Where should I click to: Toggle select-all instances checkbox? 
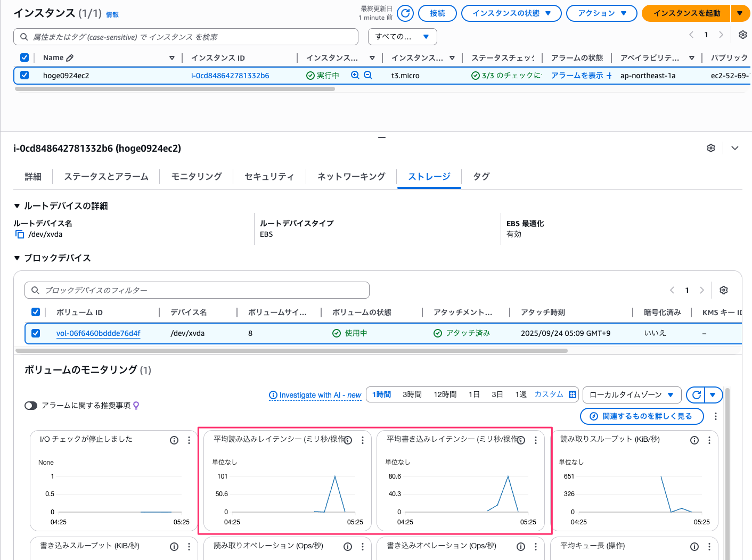(x=24, y=57)
